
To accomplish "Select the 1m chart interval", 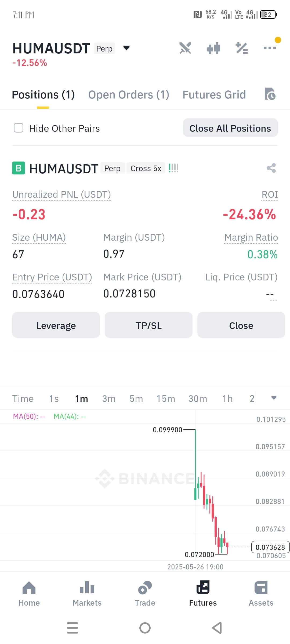I will point(81,399).
